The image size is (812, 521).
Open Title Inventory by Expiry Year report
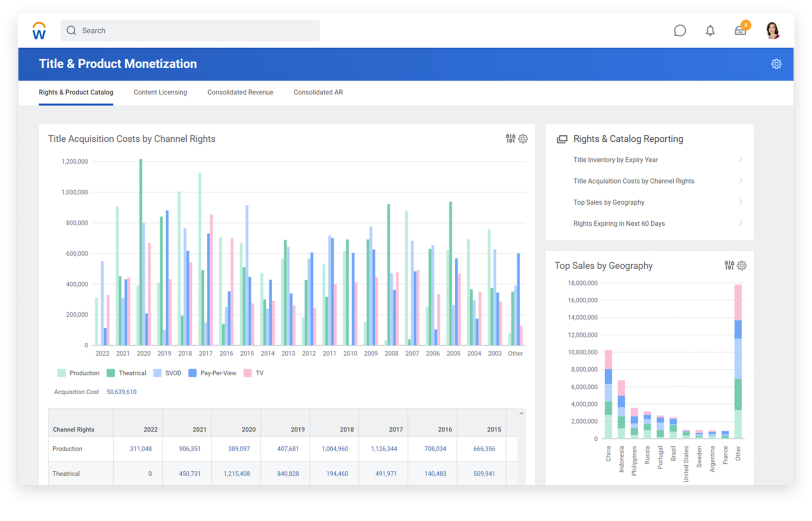615,160
